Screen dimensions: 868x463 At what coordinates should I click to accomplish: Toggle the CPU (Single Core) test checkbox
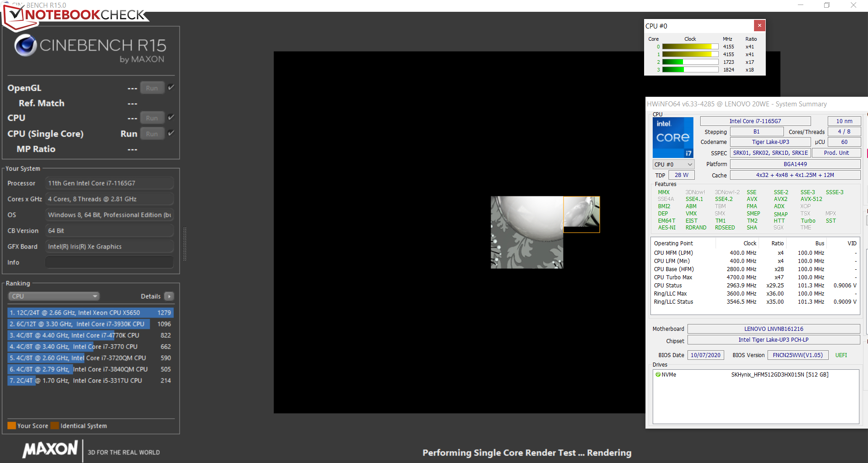point(171,133)
